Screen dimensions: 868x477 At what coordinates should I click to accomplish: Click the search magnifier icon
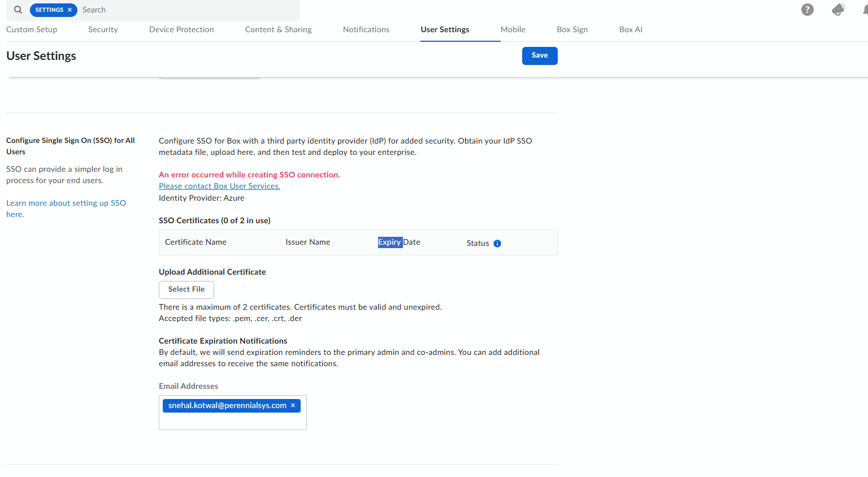18,10
